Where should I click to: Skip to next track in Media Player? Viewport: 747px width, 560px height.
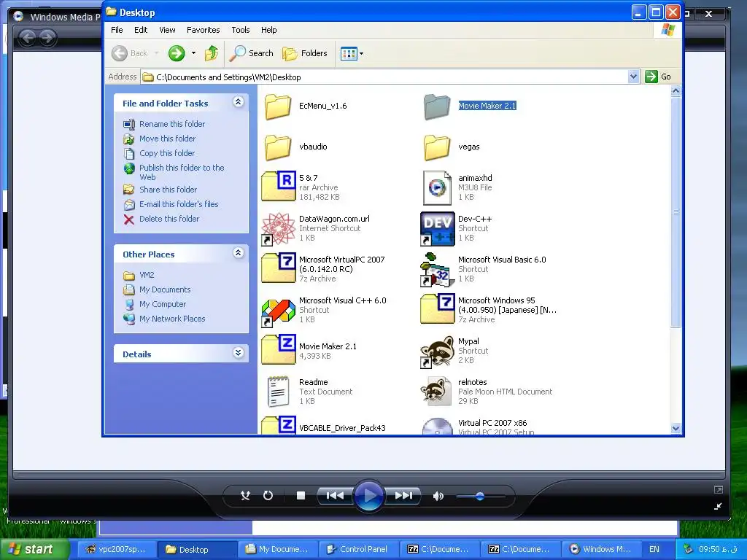[x=403, y=496]
